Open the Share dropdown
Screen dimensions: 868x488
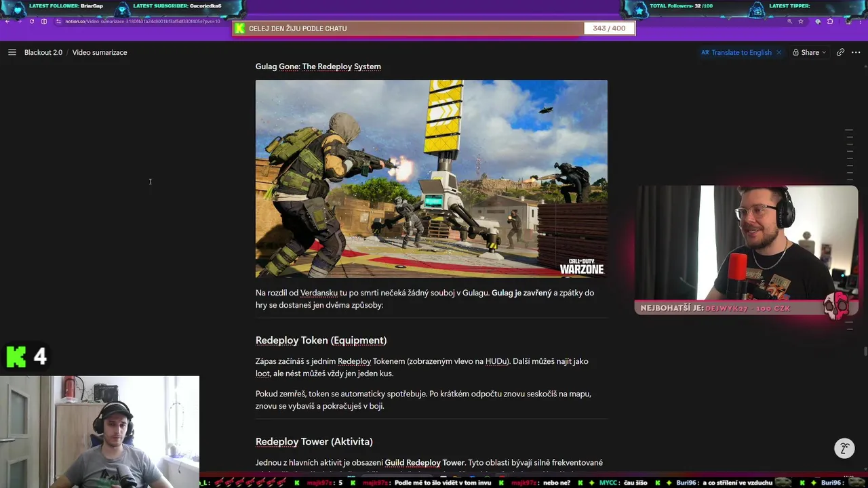click(810, 52)
